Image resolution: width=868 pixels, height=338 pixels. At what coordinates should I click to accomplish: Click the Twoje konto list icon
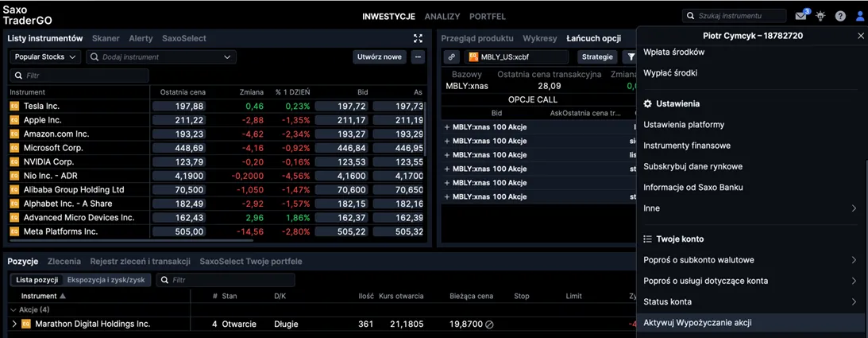pos(648,239)
